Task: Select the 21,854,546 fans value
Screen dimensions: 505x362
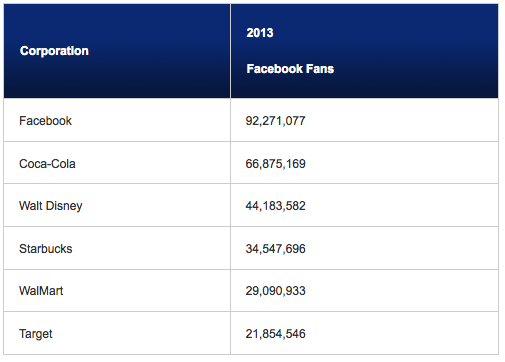Action: [275, 334]
